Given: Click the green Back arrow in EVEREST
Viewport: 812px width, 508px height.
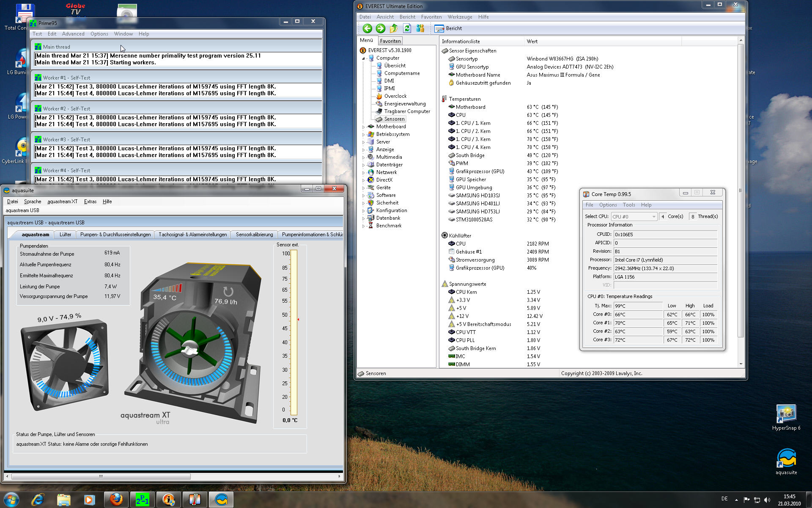Looking at the screenshot, I should 367,28.
